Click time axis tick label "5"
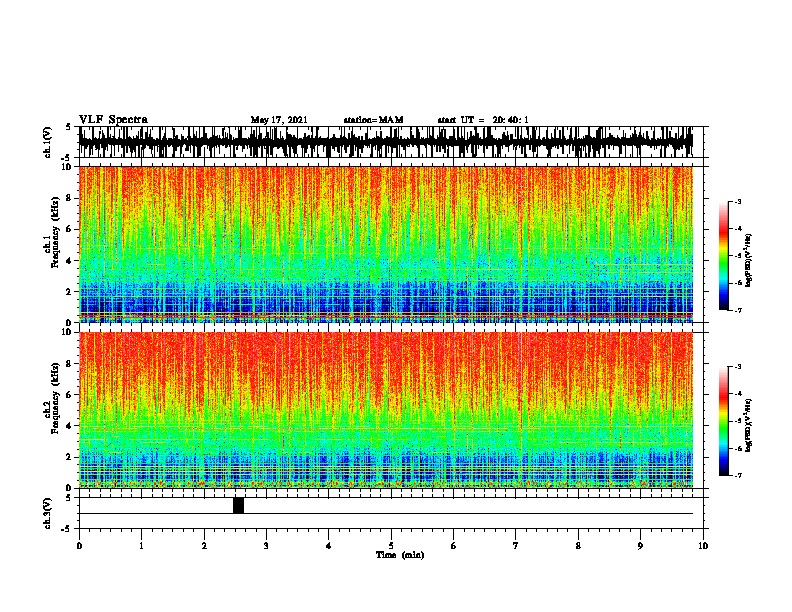Screen dimensions: 792x612 (391, 546)
